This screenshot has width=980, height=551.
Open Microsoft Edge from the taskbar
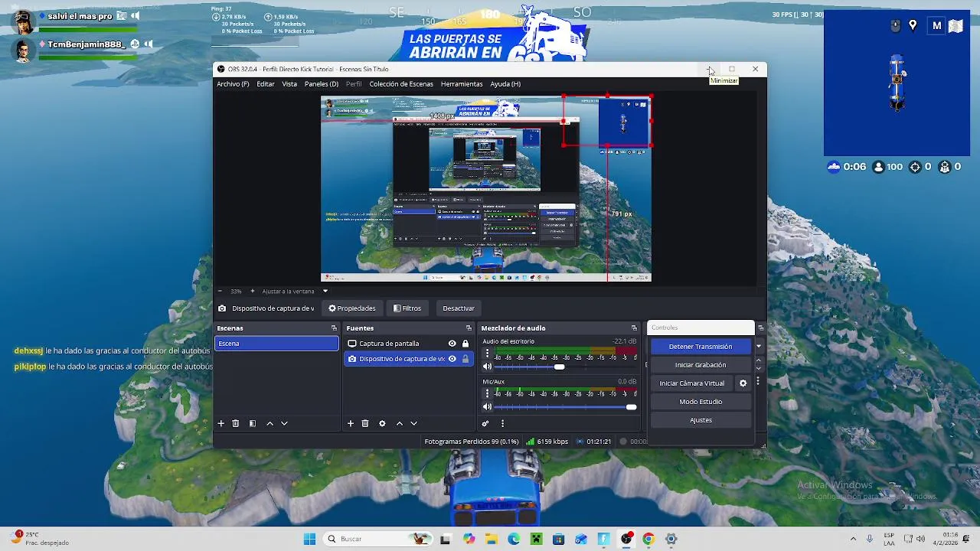[514, 539]
